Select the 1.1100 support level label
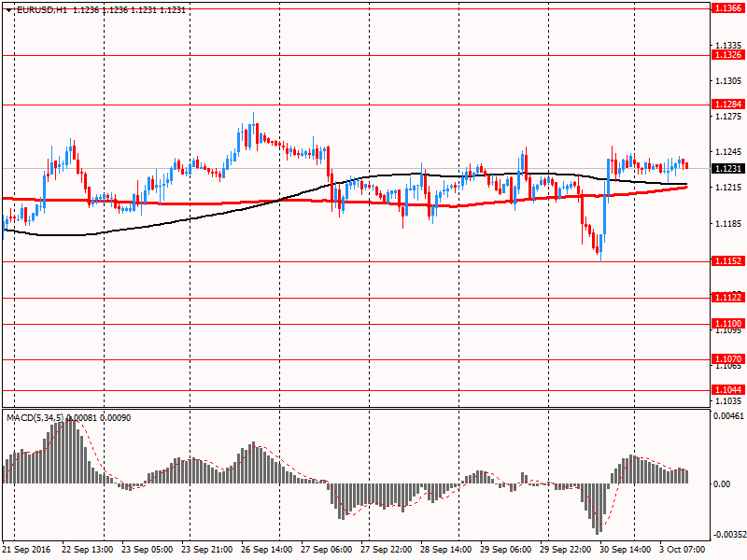The height and width of the screenshot is (560, 747). click(728, 324)
